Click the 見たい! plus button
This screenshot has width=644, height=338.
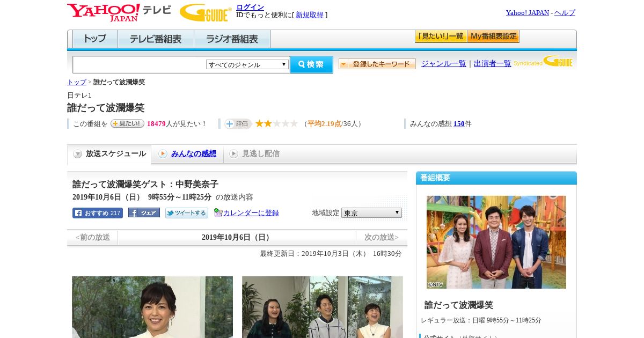tap(127, 123)
